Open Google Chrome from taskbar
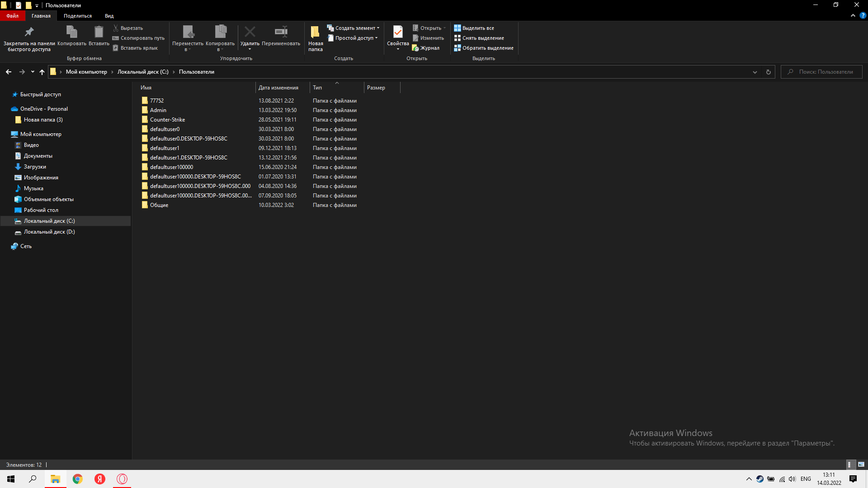868x488 pixels. coord(78,479)
